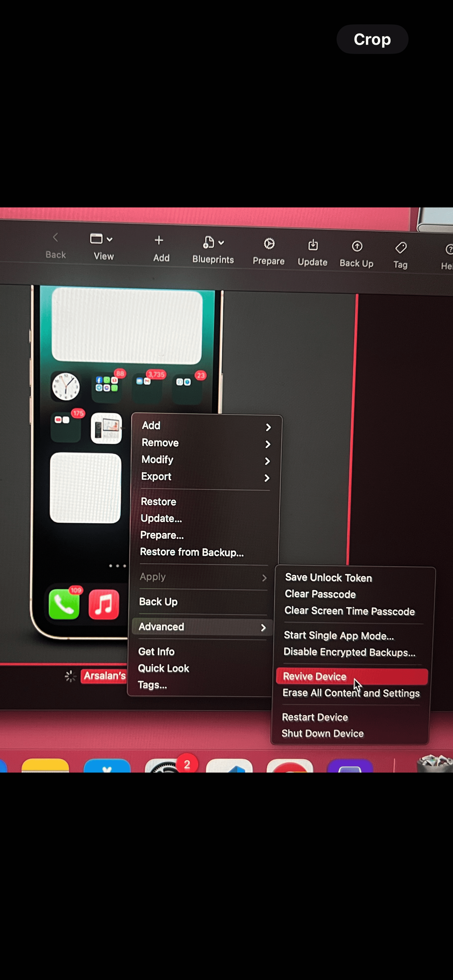Select Restore from Backup option
The height and width of the screenshot is (980, 453).
[192, 552]
